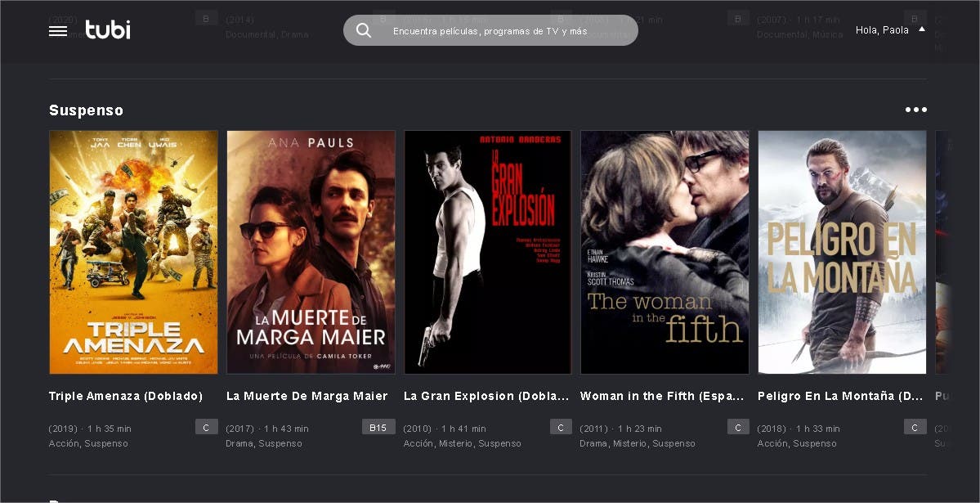
Task: Click the magnifying glass search icon
Action: coord(364,31)
